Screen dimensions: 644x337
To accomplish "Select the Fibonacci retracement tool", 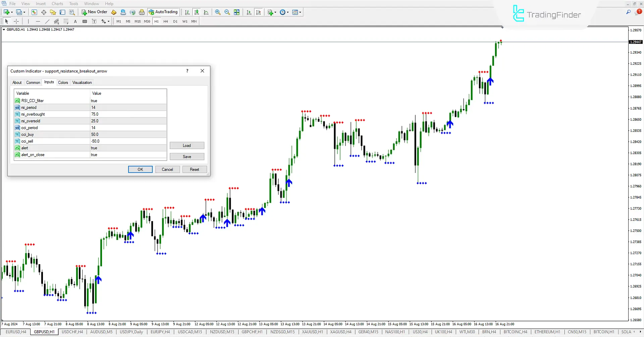I will (66, 21).
